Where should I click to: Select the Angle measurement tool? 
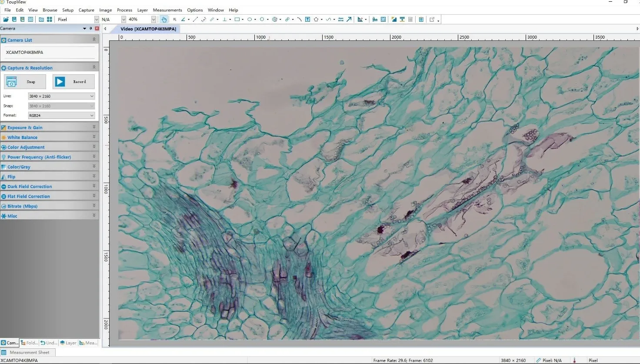point(183,20)
